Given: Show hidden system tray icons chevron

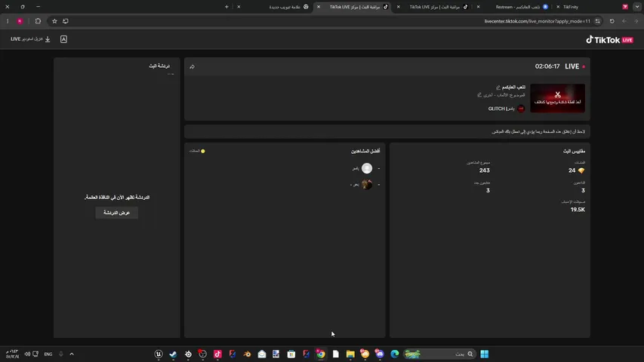Looking at the screenshot, I should (x=72, y=354).
